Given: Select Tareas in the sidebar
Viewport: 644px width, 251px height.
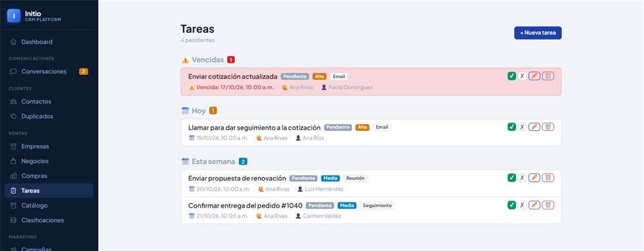Looking at the screenshot, I should point(49,191).
